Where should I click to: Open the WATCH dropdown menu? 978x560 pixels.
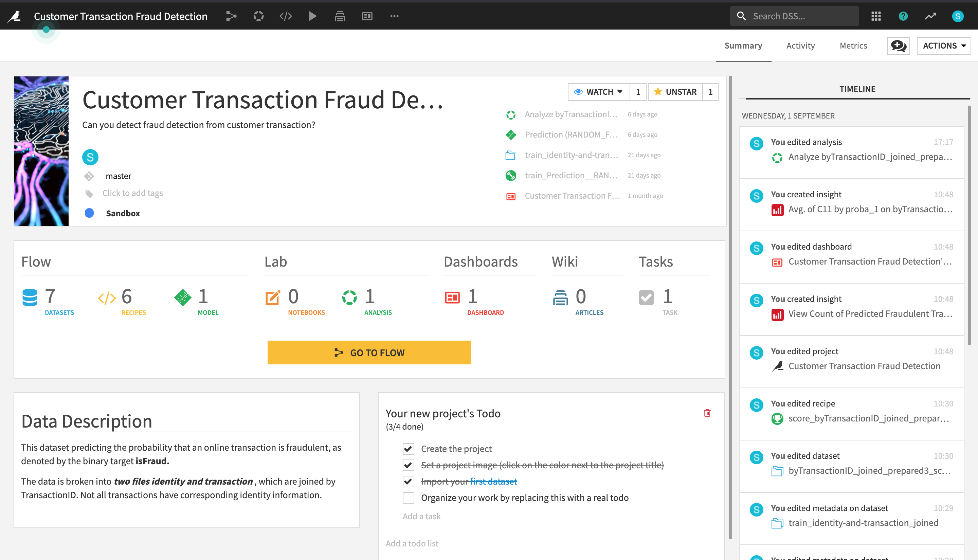point(598,92)
